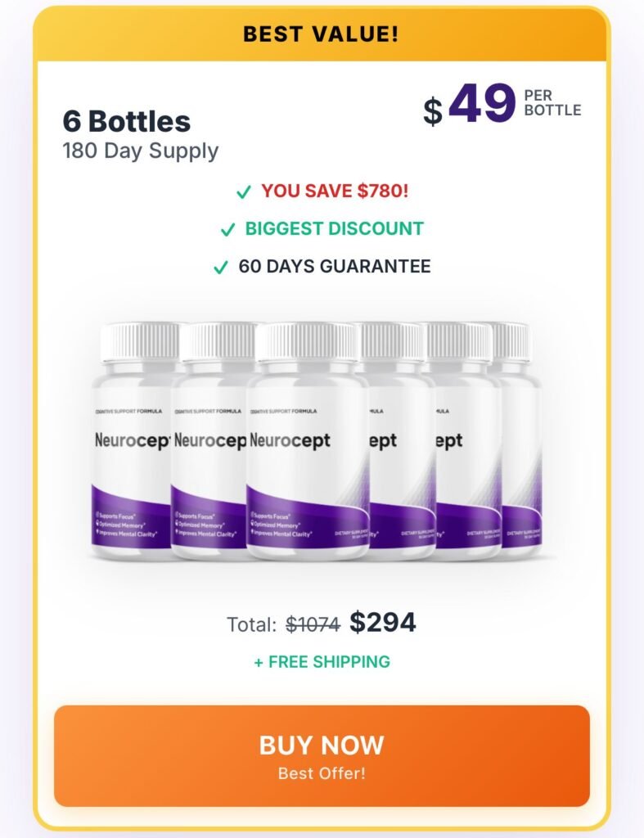Screen dimensions: 644x838
Task: Click the 6 Bottles package heading
Action: click(127, 121)
